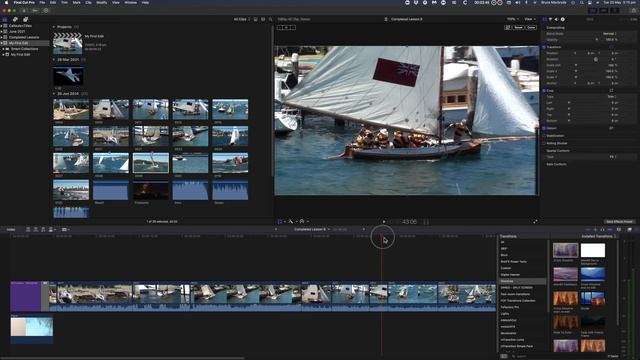Open the Share export icon
The image size is (640, 360).
634,11
